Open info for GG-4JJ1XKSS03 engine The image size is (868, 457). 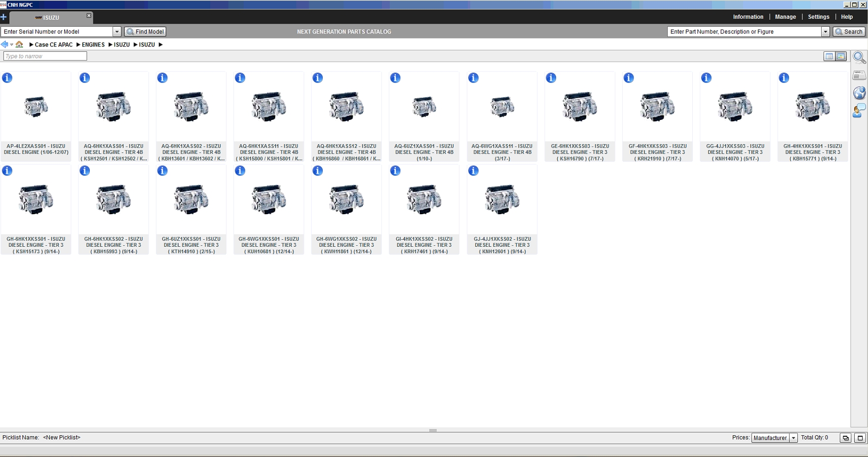point(707,78)
